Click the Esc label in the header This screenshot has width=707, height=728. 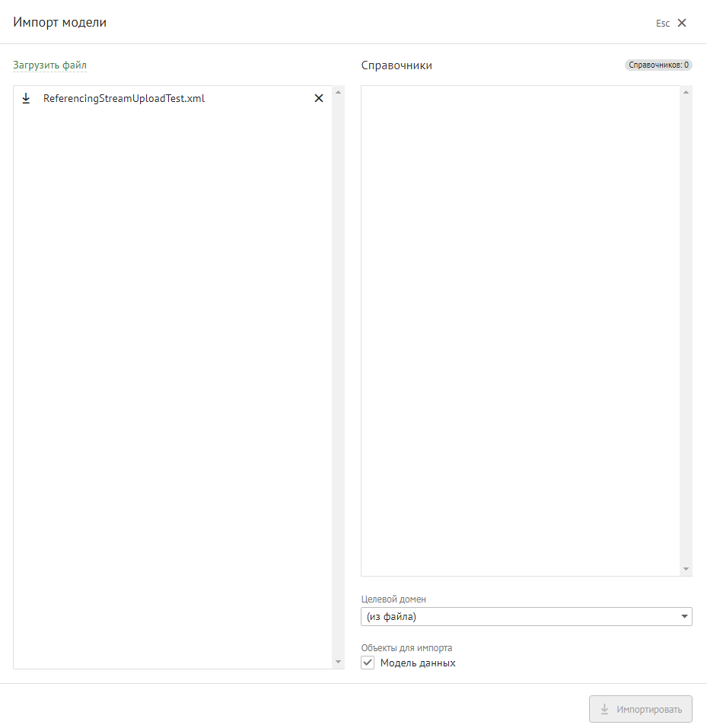pos(663,24)
